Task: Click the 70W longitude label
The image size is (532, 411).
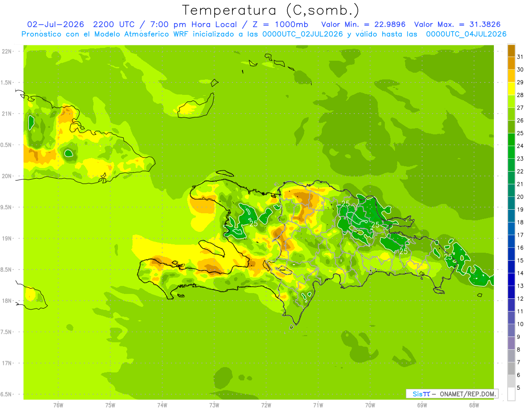Action: [x=370, y=405]
